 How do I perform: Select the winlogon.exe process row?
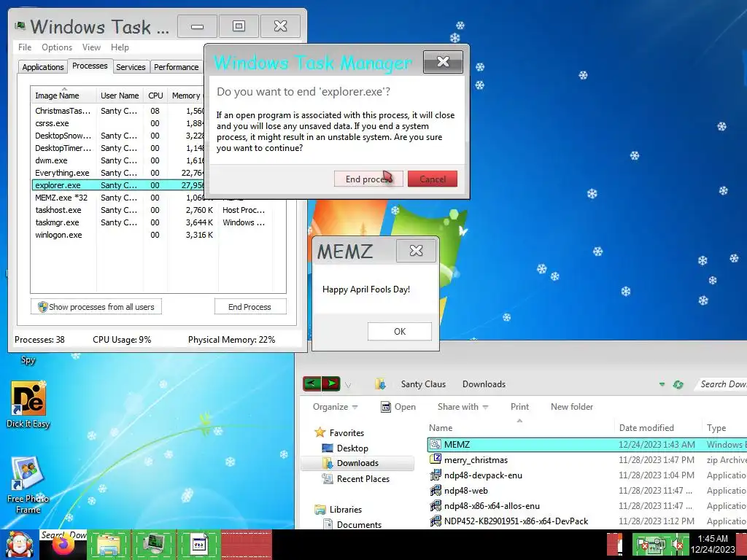click(158, 235)
